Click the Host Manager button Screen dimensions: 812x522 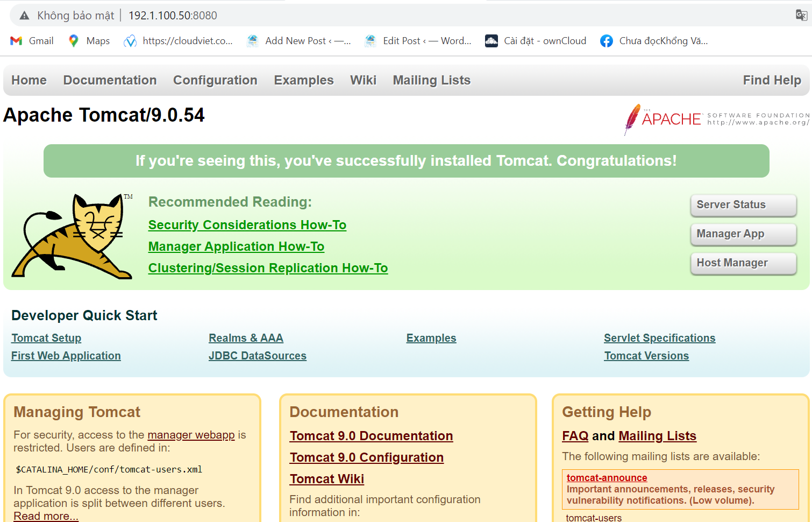coord(743,263)
